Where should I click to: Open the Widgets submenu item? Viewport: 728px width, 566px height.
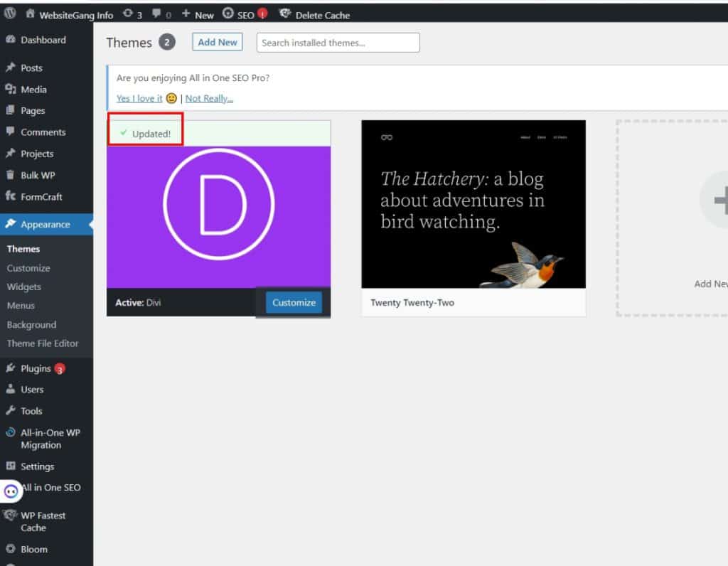tap(23, 287)
